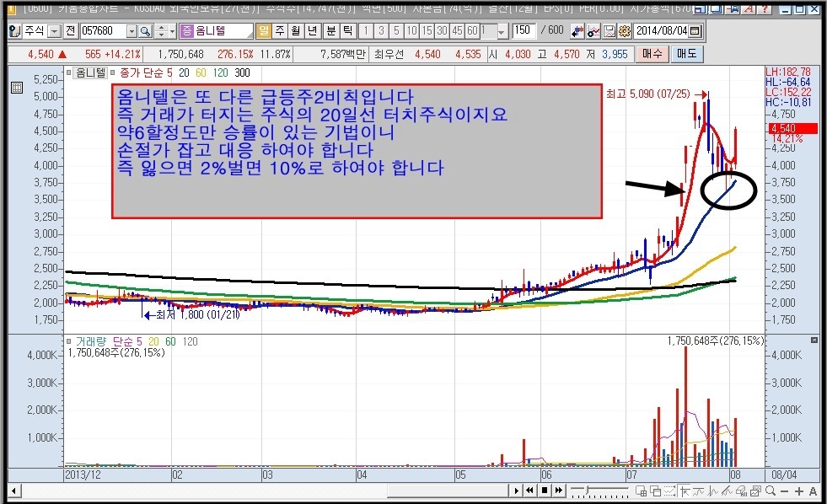
Task: Click the chart picture icon in bottom toolbar
Action: pyautogui.click(x=756, y=491)
